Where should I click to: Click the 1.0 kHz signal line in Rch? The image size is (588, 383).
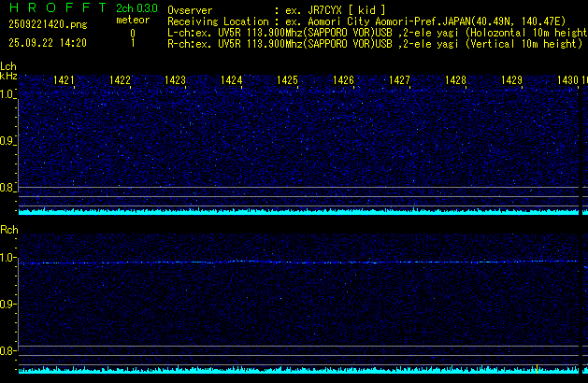click(280, 262)
